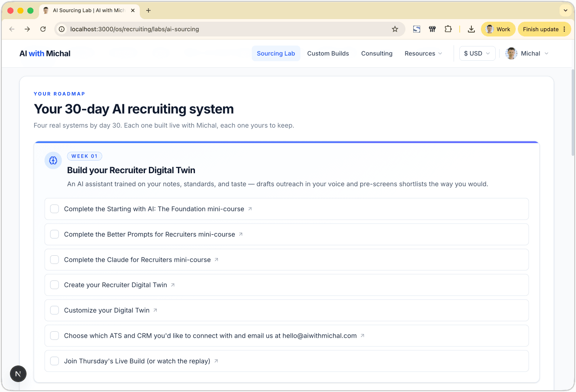Open Create your Recruiter Digital Twin link arrow
The image size is (576, 392).
(x=173, y=285)
